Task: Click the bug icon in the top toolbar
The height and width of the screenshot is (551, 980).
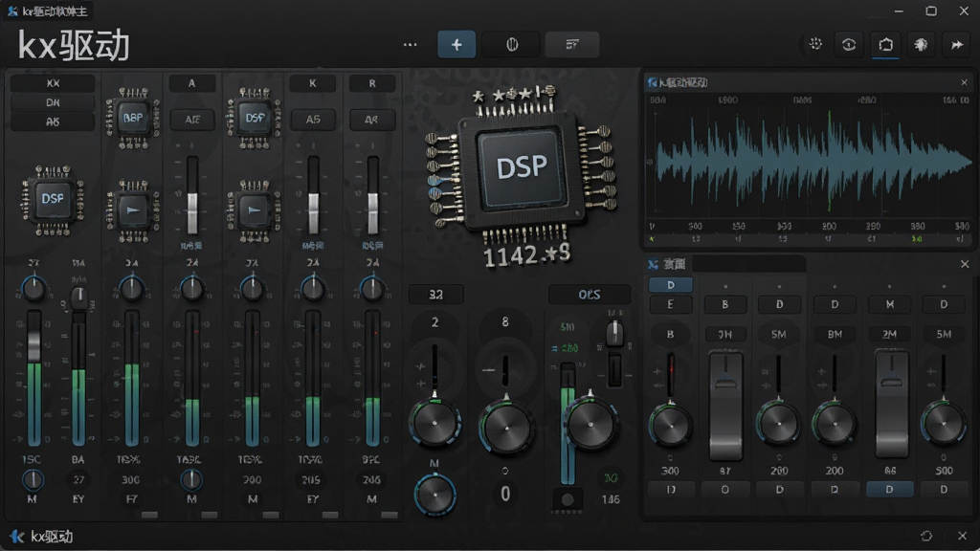Action: pos(921,44)
